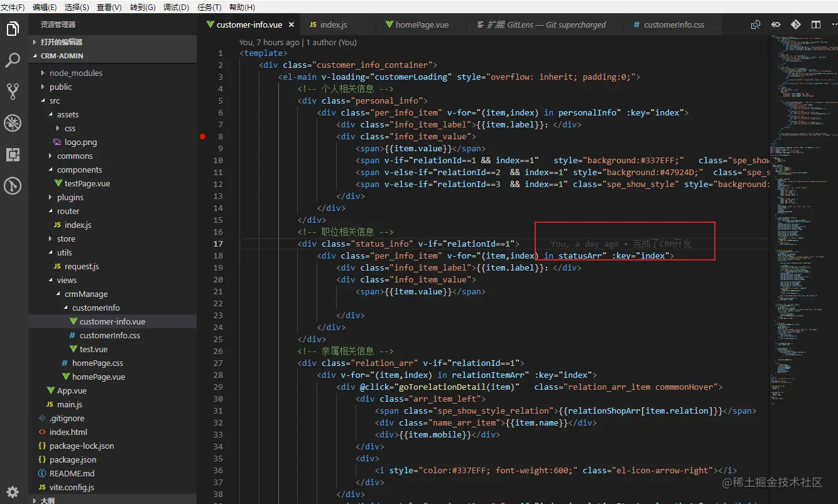
Task: Click the Manage gear icon
Action: pos(13,491)
